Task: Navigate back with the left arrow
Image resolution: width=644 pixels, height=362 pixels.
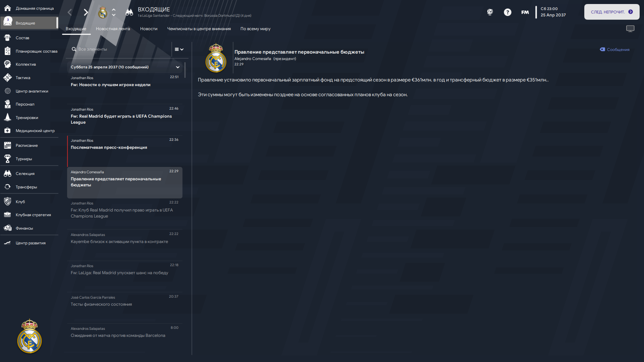Action: pos(70,12)
